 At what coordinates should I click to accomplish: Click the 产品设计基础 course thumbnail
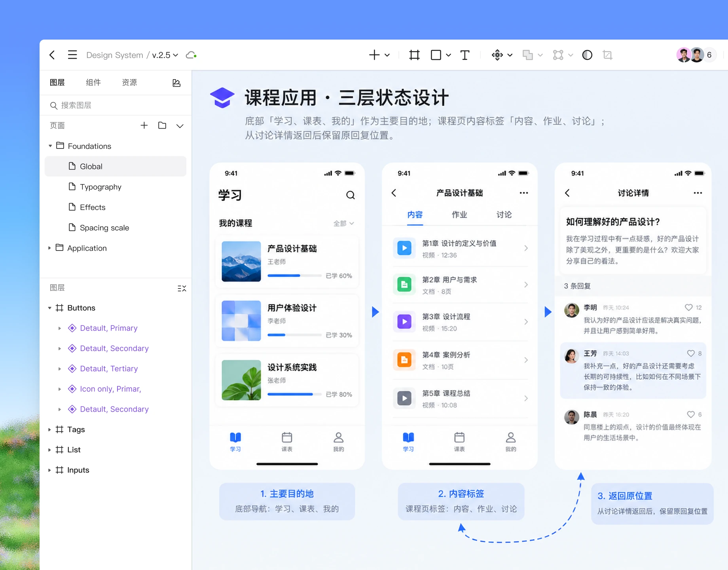(x=241, y=261)
